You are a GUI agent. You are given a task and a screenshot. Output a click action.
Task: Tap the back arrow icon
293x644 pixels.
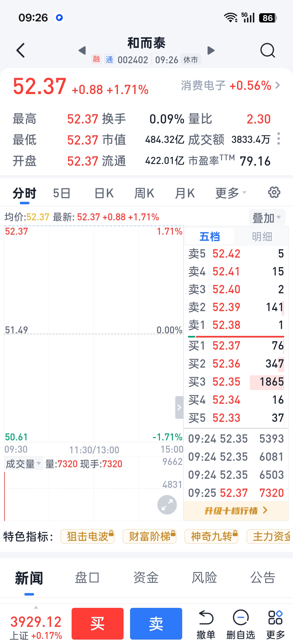[21, 51]
